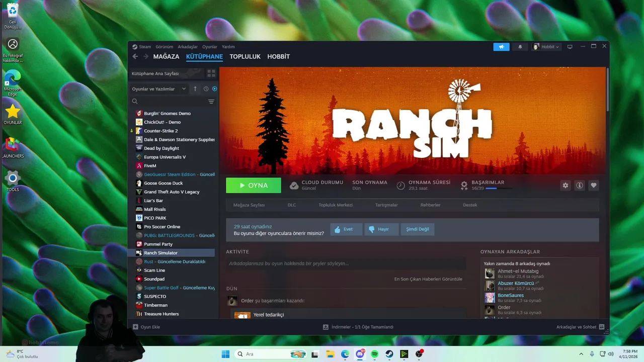Go forward with the right arrow
The width and height of the screenshot is (644, 362).
click(x=145, y=56)
